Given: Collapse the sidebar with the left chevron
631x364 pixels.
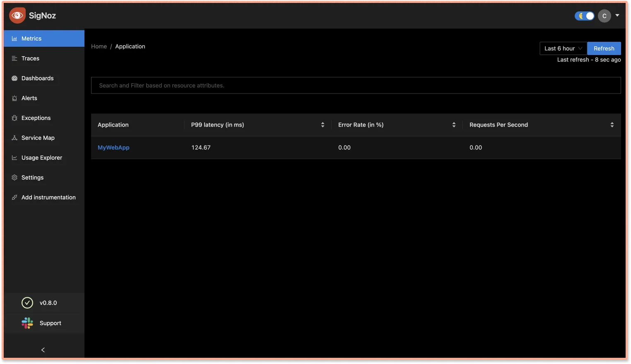Looking at the screenshot, I should [43, 350].
